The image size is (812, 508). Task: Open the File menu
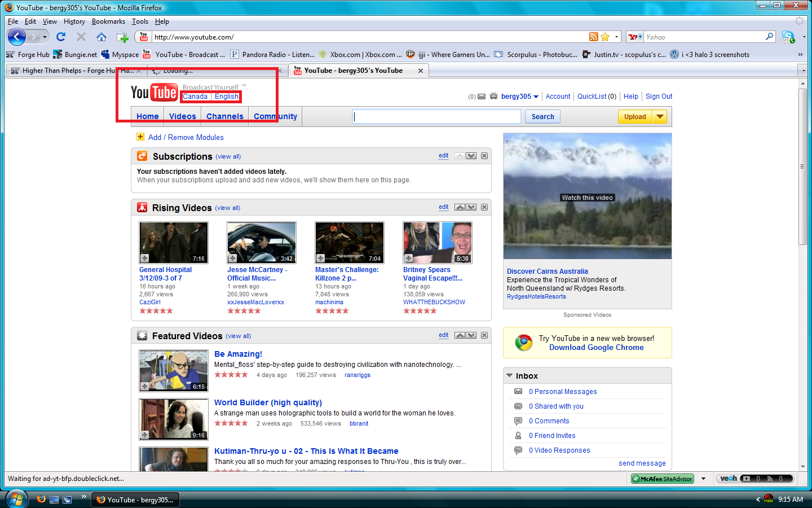tap(13, 21)
